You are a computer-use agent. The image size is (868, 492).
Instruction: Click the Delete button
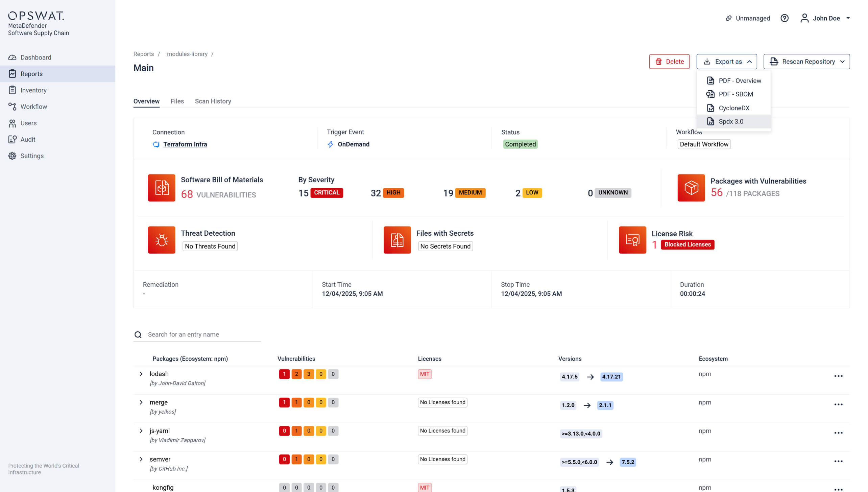click(x=669, y=62)
